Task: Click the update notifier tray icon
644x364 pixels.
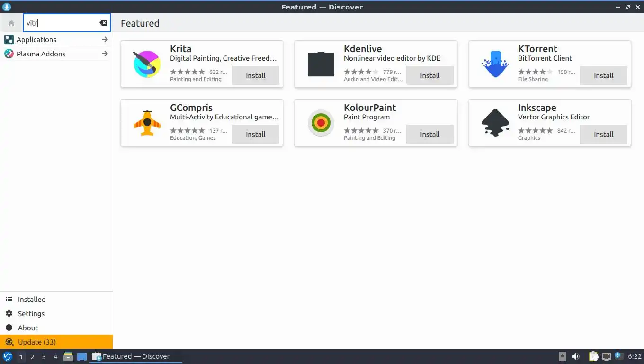Action: [x=618, y=356]
